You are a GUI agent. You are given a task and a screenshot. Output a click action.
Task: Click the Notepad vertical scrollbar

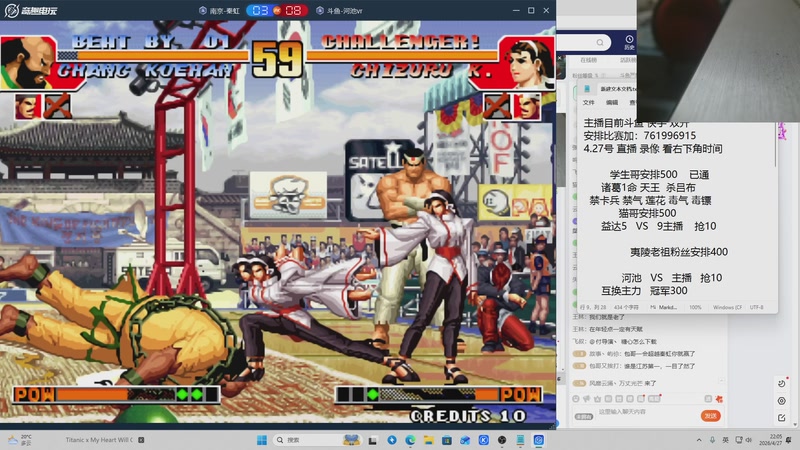(776, 145)
